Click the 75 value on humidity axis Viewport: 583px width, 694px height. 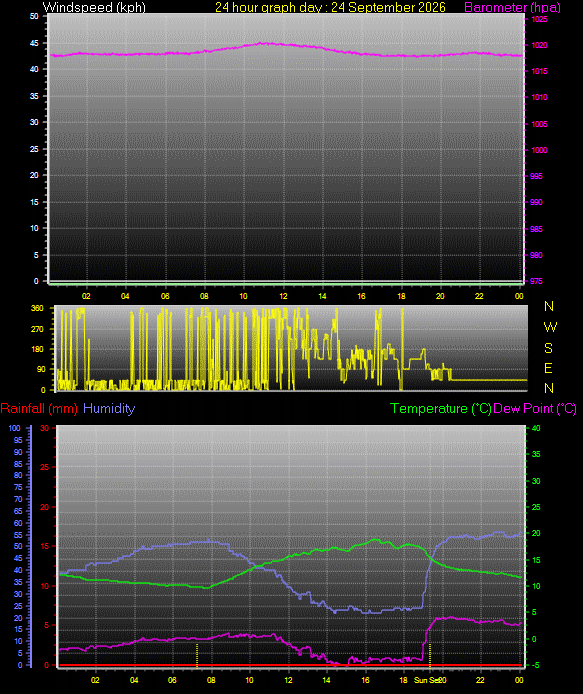[x=18, y=487]
